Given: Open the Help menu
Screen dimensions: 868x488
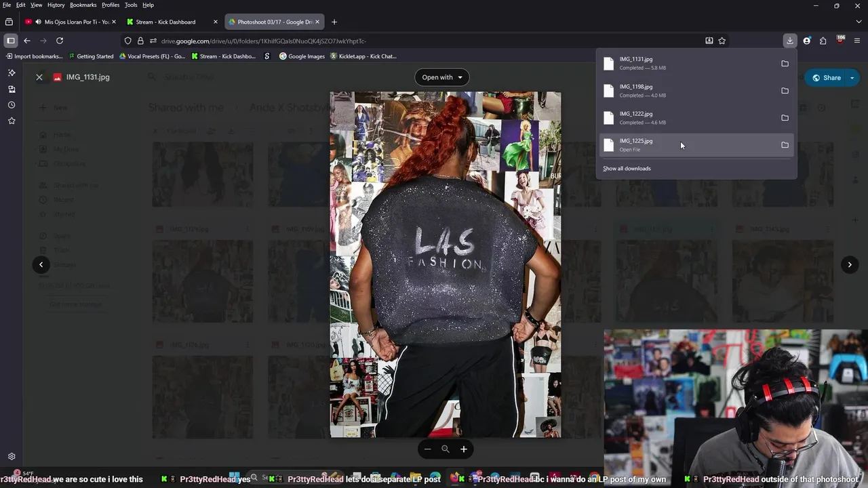Looking at the screenshot, I should tap(148, 5).
